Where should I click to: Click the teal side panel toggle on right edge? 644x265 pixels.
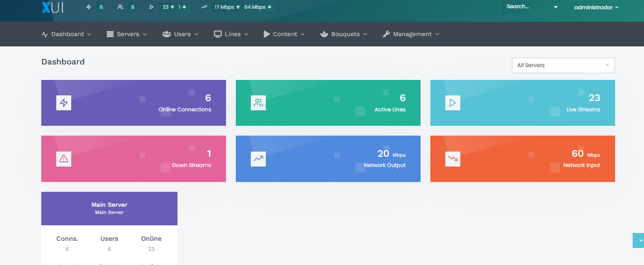click(x=639, y=240)
